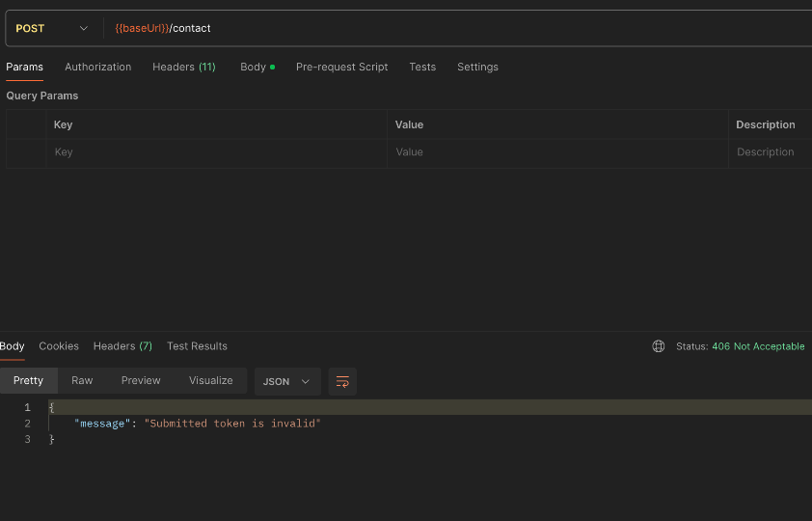This screenshot has width=812, height=521.
Task: Select the Raw response view
Action: tap(82, 381)
